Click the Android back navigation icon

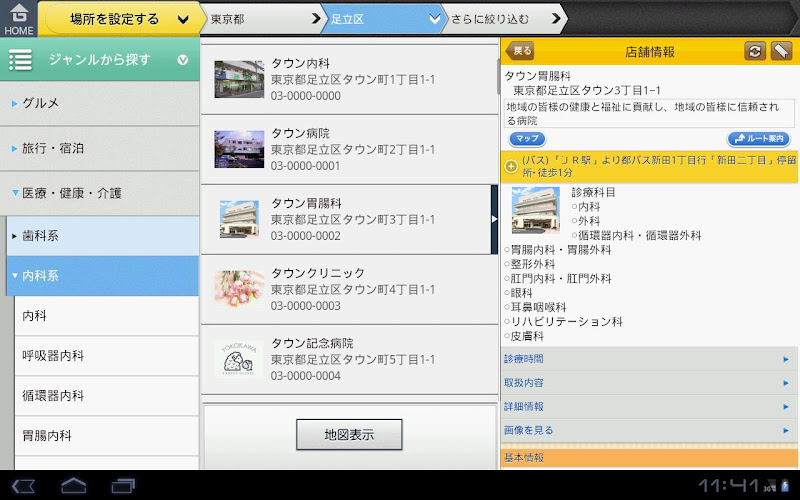(23, 485)
